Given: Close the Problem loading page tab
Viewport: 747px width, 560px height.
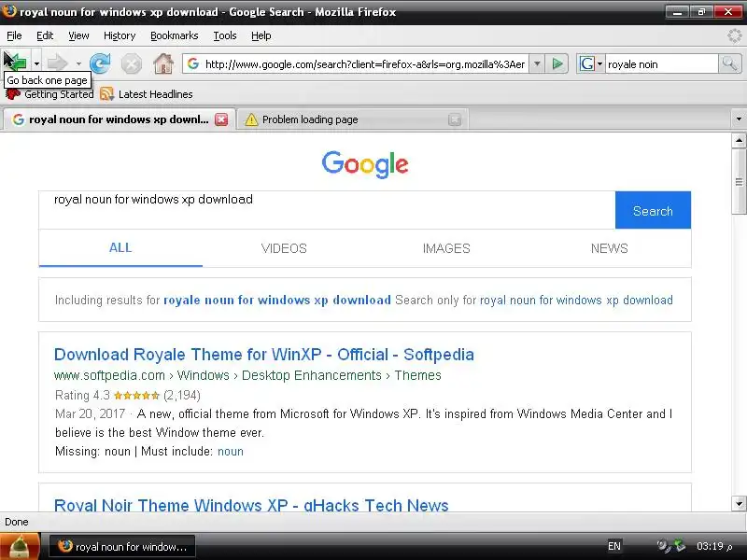Looking at the screenshot, I should (x=455, y=119).
